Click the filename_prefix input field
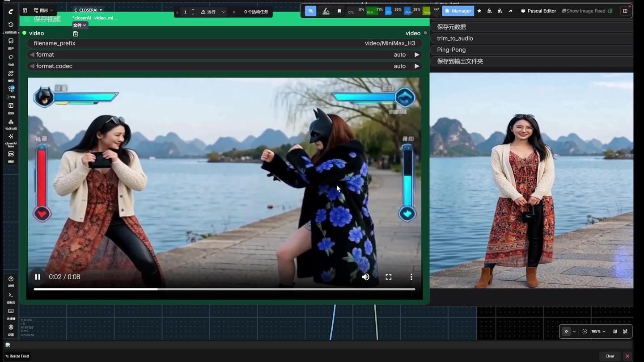The height and width of the screenshot is (362, 644). pos(225,43)
